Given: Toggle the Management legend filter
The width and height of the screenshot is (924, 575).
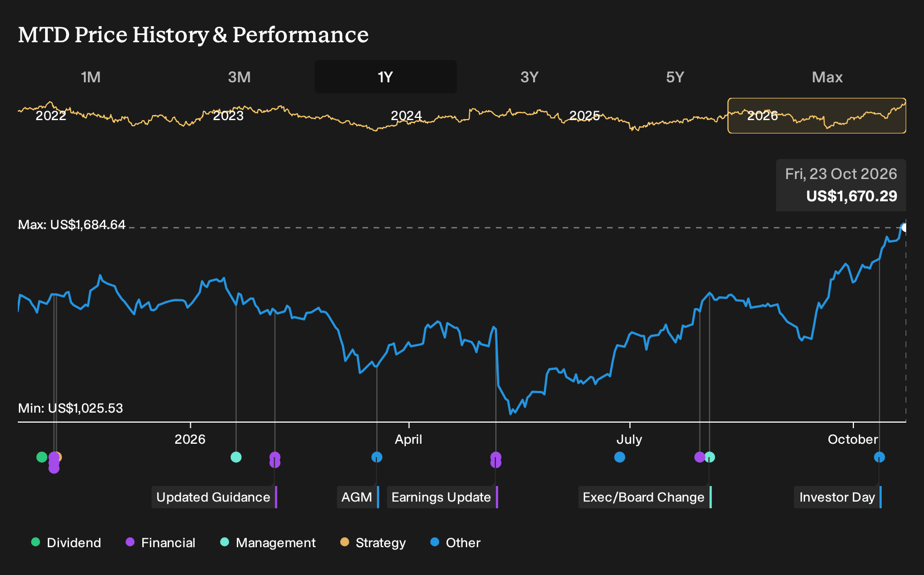Looking at the screenshot, I should pyautogui.click(x=268, y=543).
